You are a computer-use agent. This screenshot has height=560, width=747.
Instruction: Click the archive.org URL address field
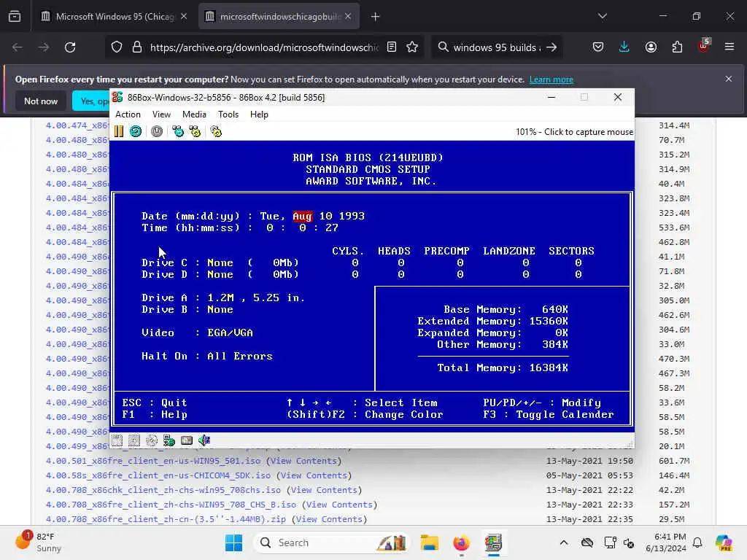click(x=264, y=47)
